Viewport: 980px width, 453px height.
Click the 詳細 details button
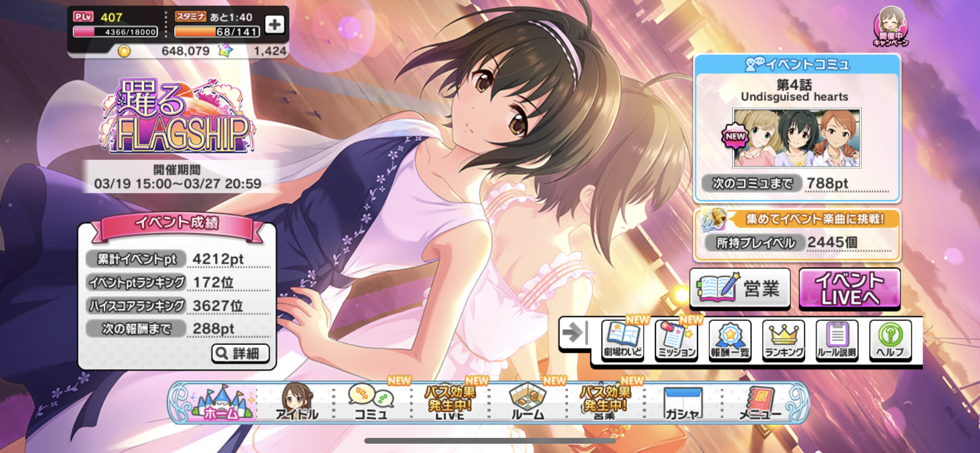tap(241, 353)
